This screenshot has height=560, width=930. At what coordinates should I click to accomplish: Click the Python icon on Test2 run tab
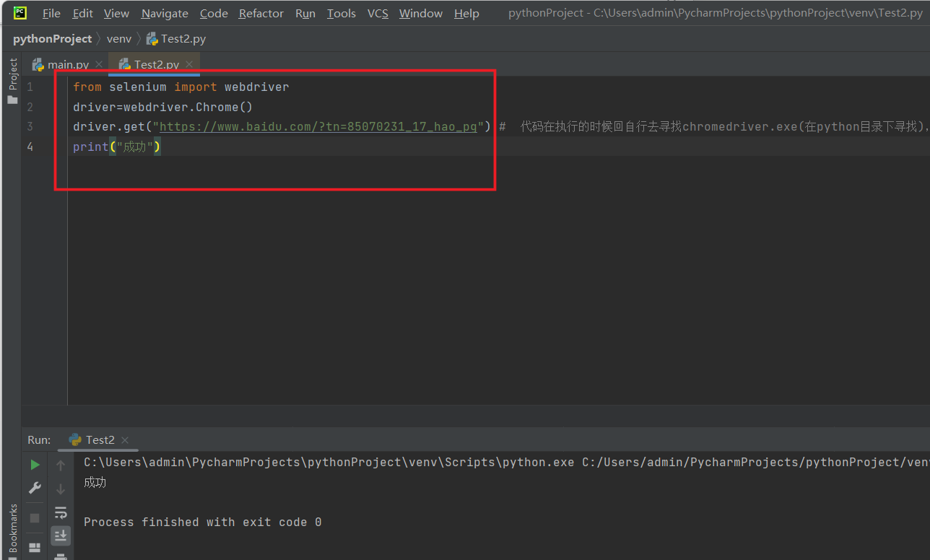pos(75,439)
